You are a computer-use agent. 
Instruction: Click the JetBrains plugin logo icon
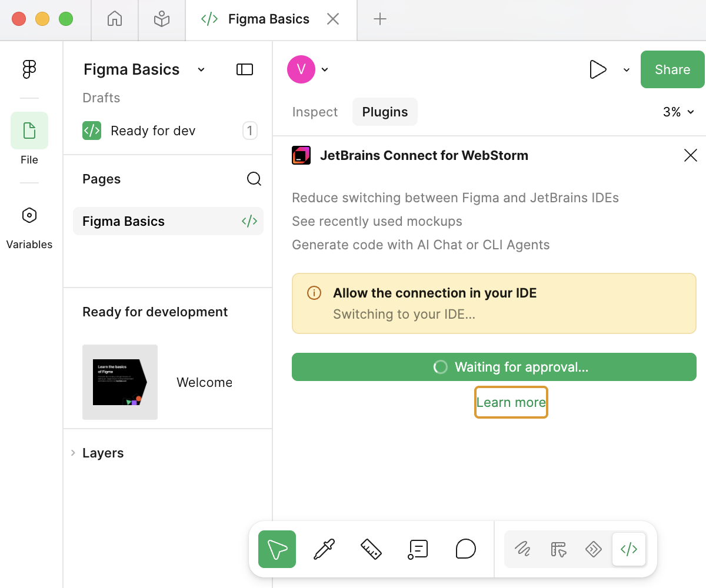tap(301, 155)
